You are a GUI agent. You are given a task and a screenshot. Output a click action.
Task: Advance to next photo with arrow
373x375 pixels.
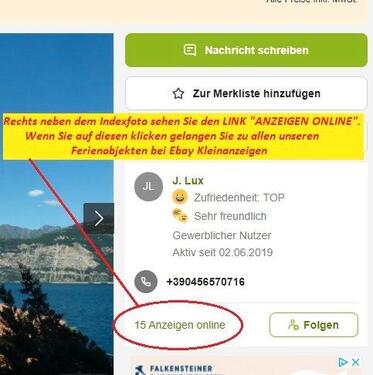(x=99, y=218)
